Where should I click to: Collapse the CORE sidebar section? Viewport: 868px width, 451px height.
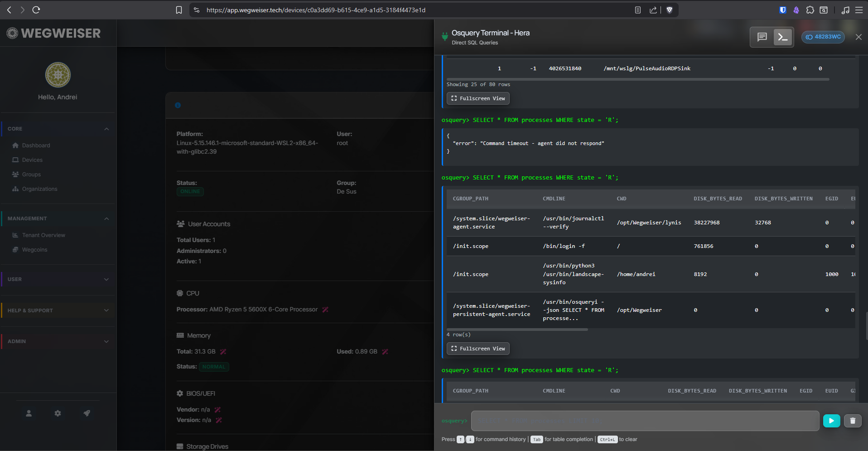(x=106, y=129)
